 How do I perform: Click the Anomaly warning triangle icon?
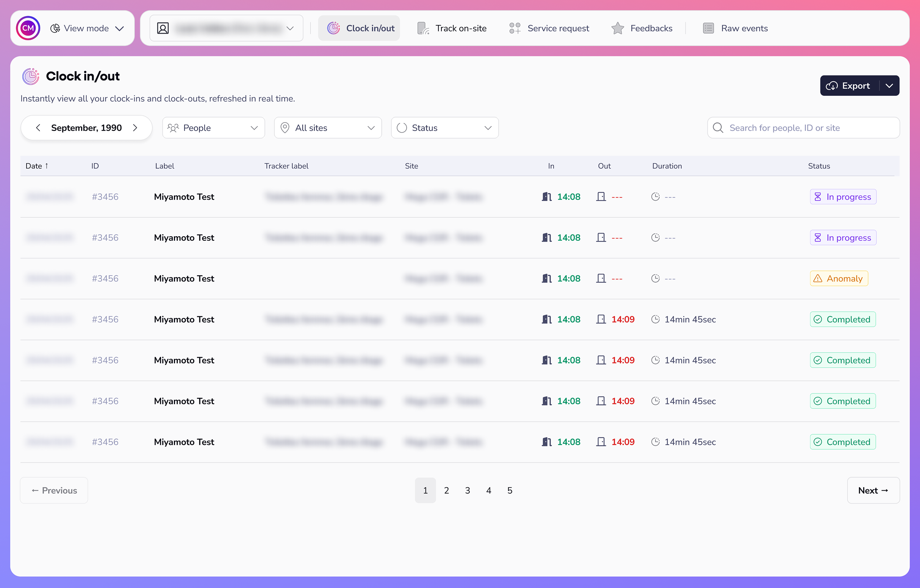[818, 278]
